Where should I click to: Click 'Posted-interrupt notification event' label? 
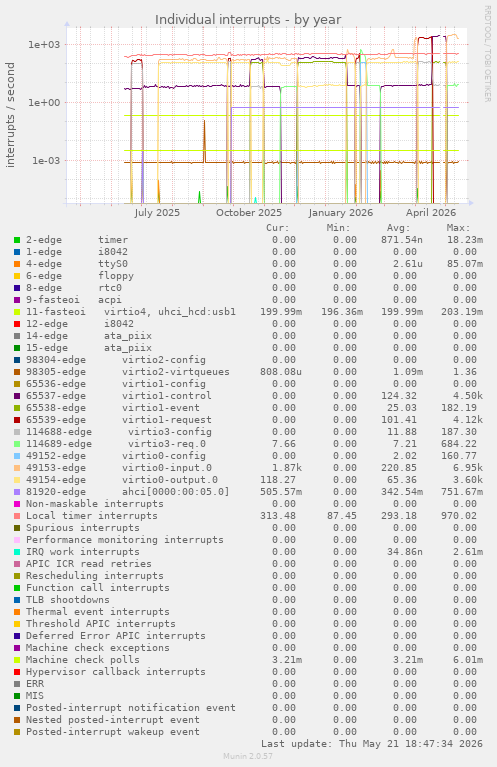point(131,708)
